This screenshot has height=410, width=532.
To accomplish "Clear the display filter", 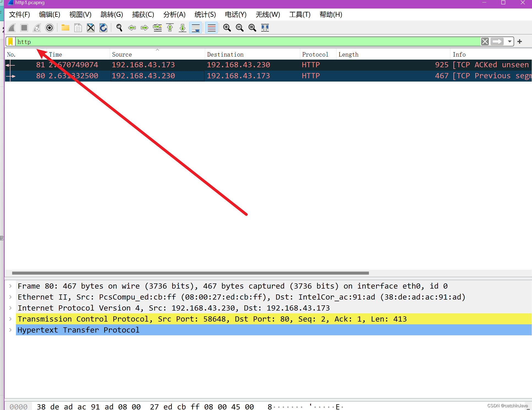I will [x=485, y=42].
